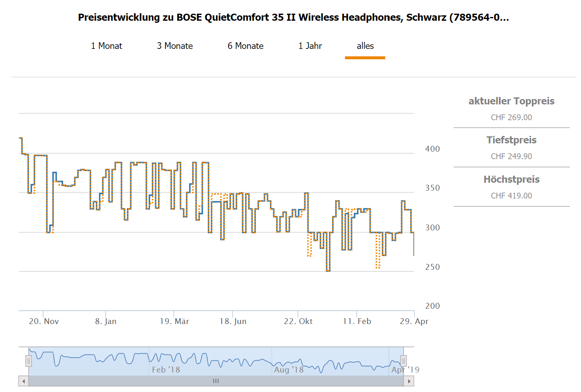The height and width of the screenshot is (392, 581).
Task: Click the "22. Okt" x-axis date label
Action: [298, 322]
